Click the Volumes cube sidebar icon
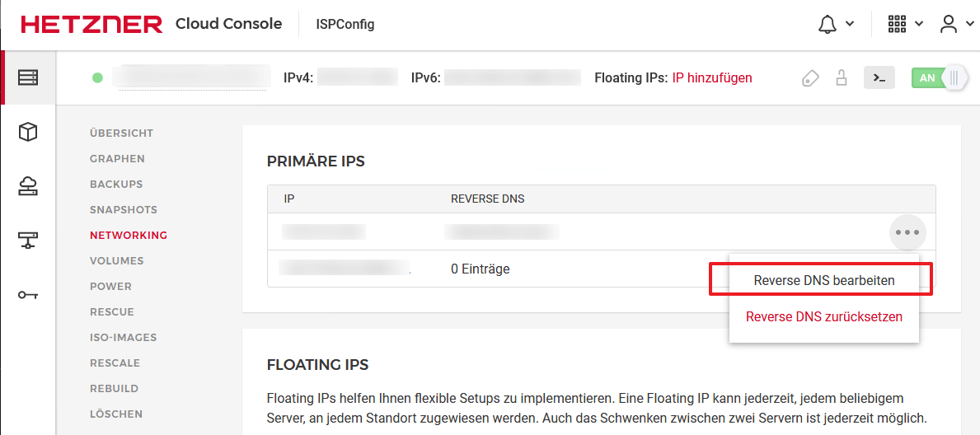Screen dimensions: 980x435 [28, 132]
